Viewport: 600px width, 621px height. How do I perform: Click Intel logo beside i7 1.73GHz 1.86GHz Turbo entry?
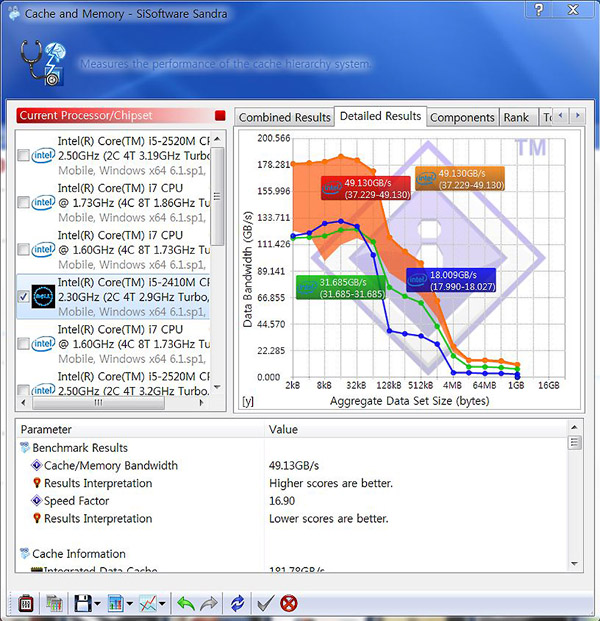click(43, 202)
